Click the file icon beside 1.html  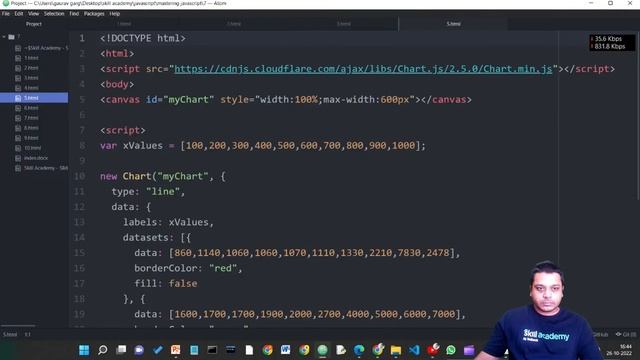pyautogui.click(x=18, y=58)
